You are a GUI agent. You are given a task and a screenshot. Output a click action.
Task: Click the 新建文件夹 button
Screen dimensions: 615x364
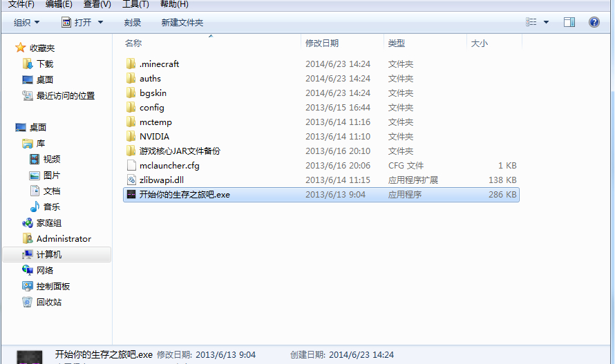[182, 22]
